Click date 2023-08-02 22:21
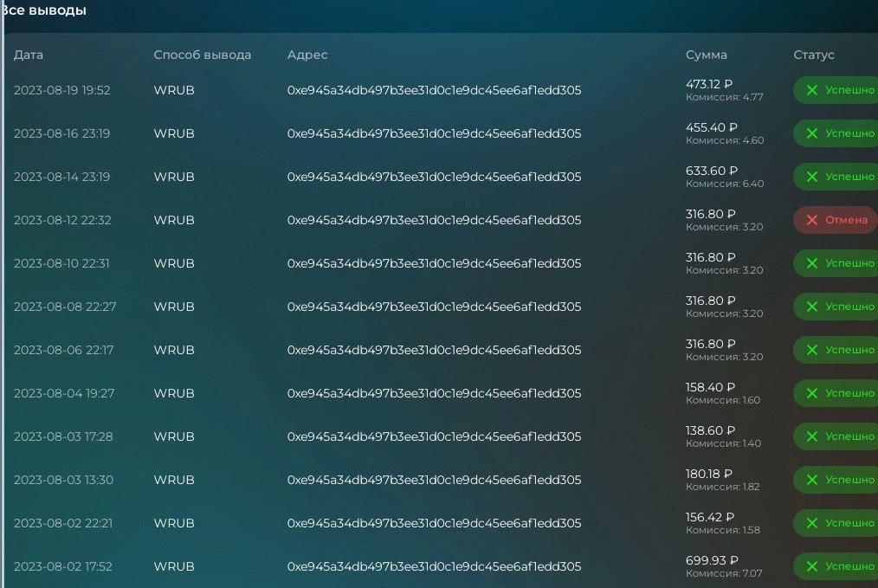This screenshot has width=878, height=588. pyautogui.click(x=63, y=523)
